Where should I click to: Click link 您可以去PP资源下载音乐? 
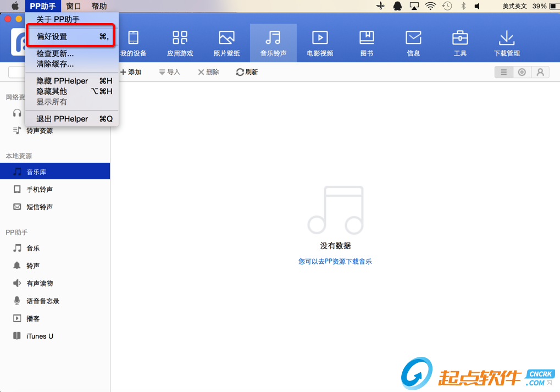coord(335,262)
